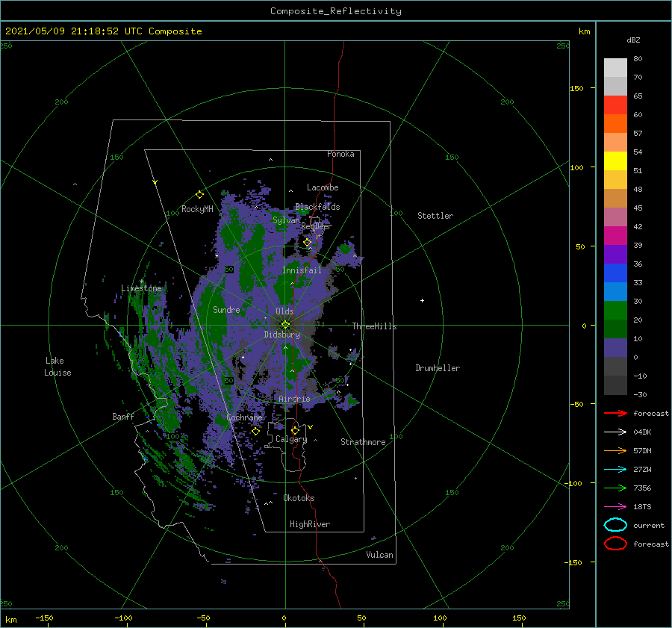Image resolution: width=672 pixels, height=628 pixels.
Task: Click the yellow diamond marker beside RockyMH
Action: pyautogui.click(x=199, y=195)
